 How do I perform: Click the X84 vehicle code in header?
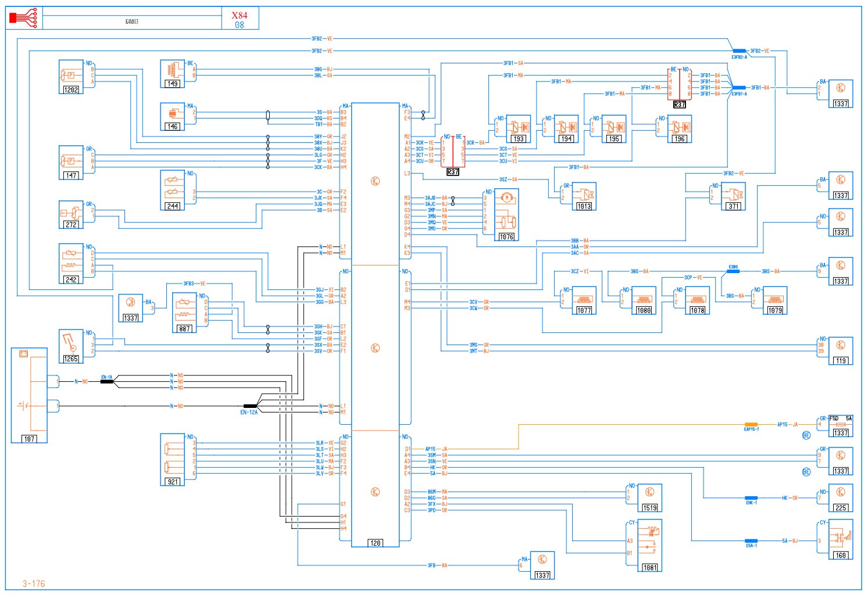240,16
